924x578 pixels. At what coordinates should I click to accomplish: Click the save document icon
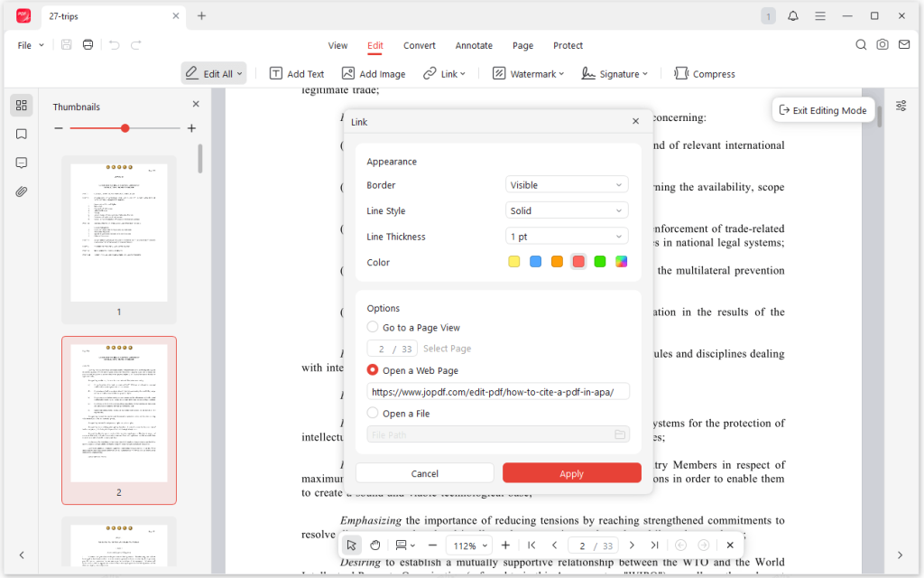[x=67, y=45]
